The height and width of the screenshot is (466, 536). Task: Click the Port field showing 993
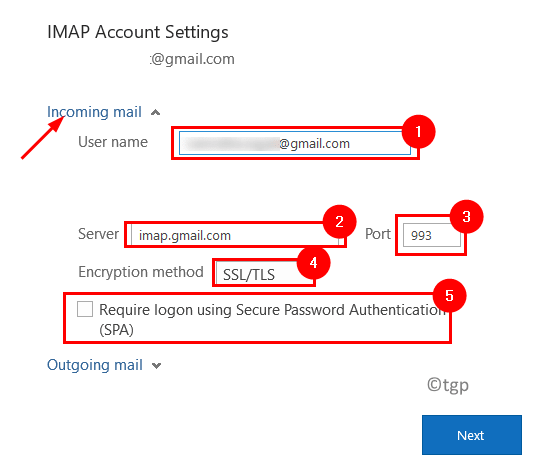(x=432, y=235)
